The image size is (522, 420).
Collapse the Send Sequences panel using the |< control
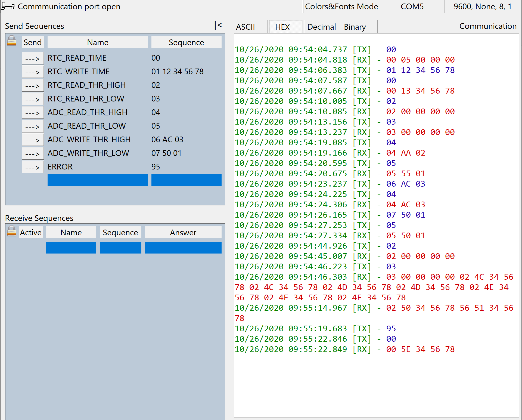(x=218, y=25)
